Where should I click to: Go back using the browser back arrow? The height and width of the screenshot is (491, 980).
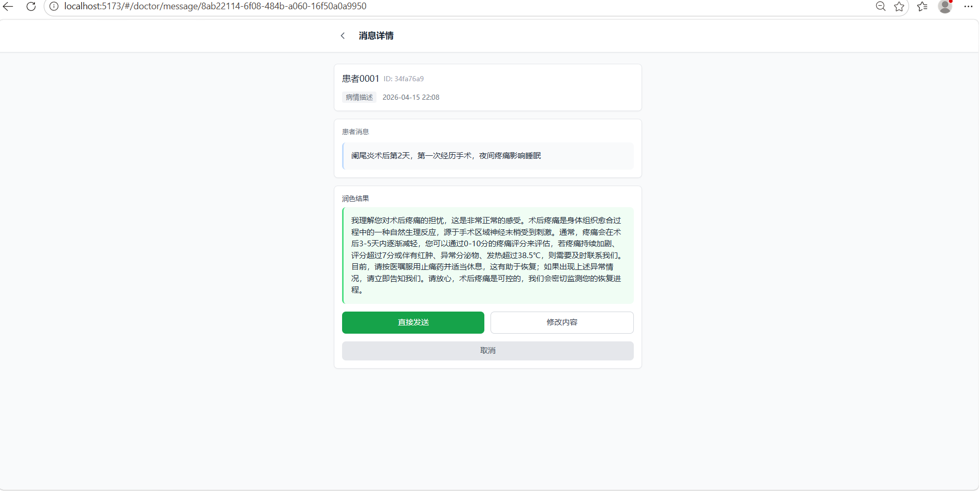point(8,6)
